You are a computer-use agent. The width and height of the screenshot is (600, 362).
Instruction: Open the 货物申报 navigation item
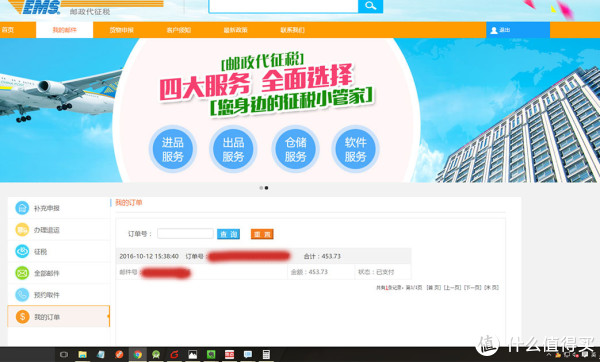pyautogui.click(x=122, y=30)
